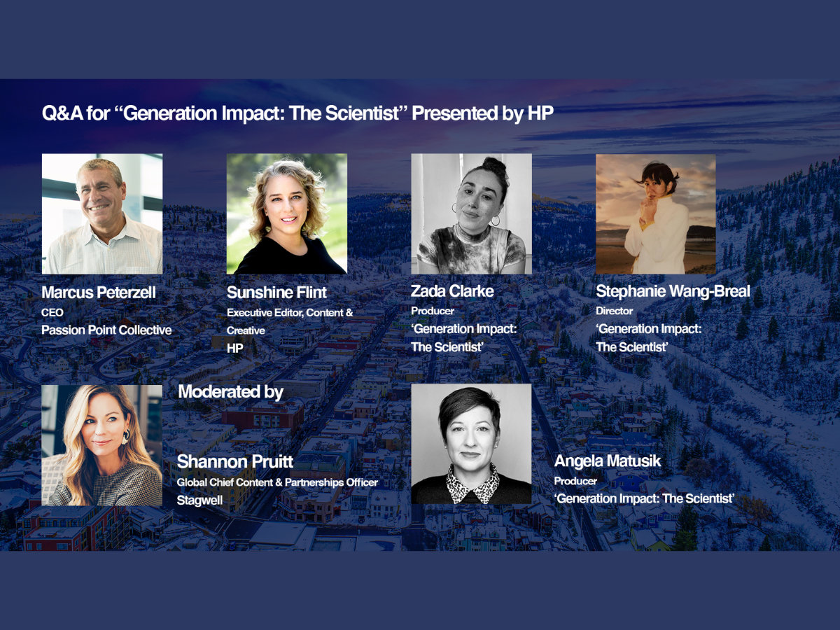Viewport: 840px width, 630px height.
Task: Select Shannon Pruitt's moderator photo
Action: pos(102,445)
